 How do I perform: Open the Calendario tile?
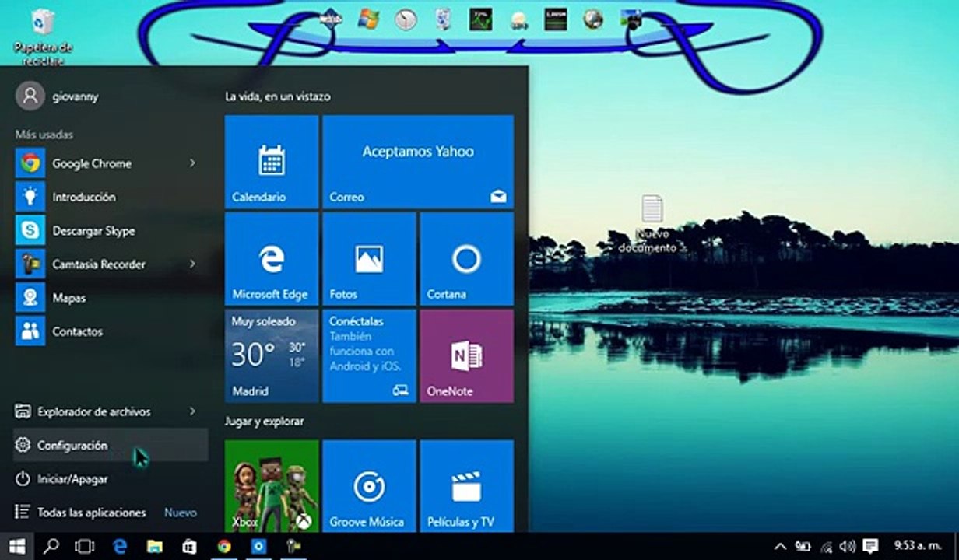pyautogui.click(x=272, y=162)
